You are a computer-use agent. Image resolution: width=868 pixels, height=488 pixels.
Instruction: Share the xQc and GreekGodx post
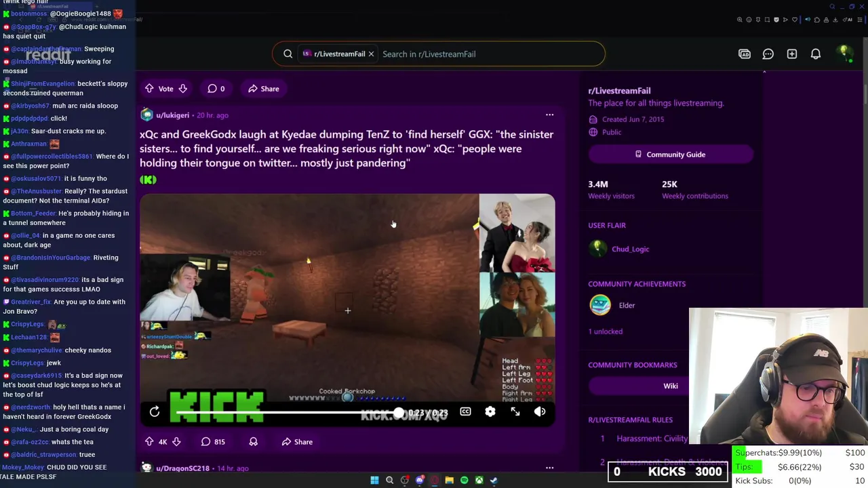click(x=298, y=442)
